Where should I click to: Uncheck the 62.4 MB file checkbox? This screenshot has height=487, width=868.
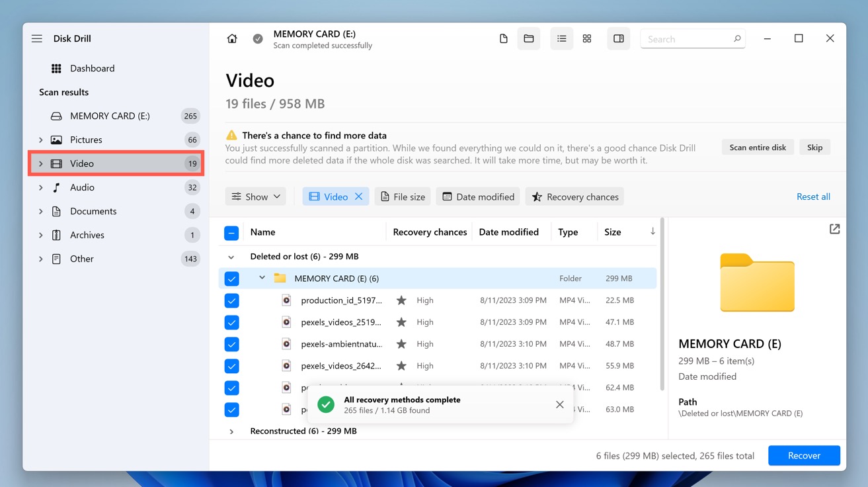pos(231,388)
